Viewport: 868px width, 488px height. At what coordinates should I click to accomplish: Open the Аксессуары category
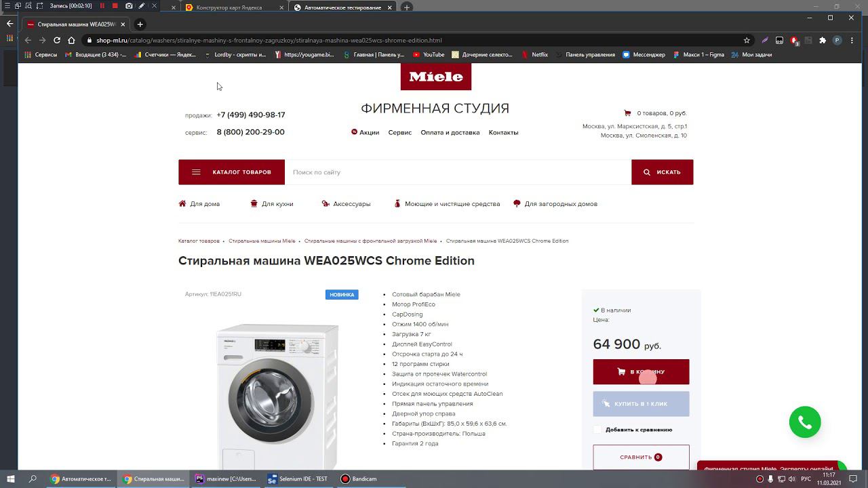(346, 204)
